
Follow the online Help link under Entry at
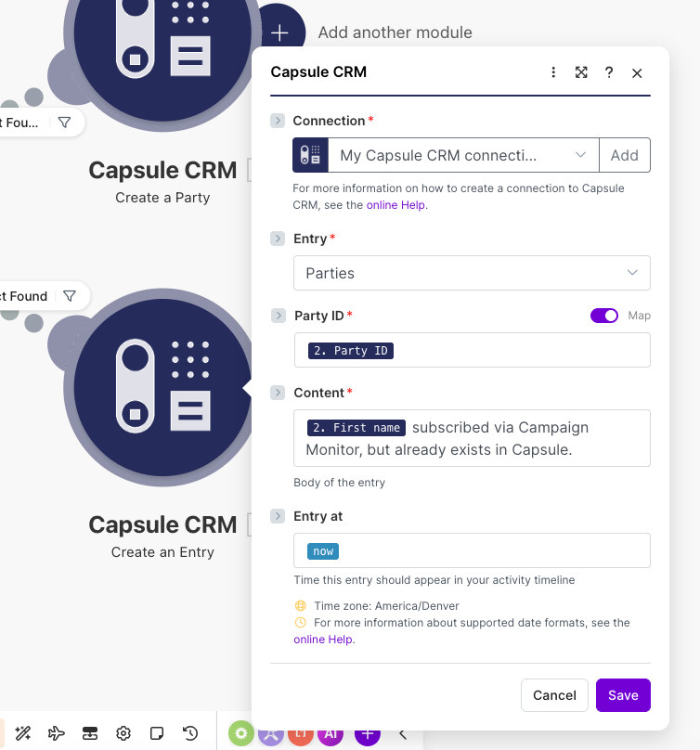tap(322, 639)
